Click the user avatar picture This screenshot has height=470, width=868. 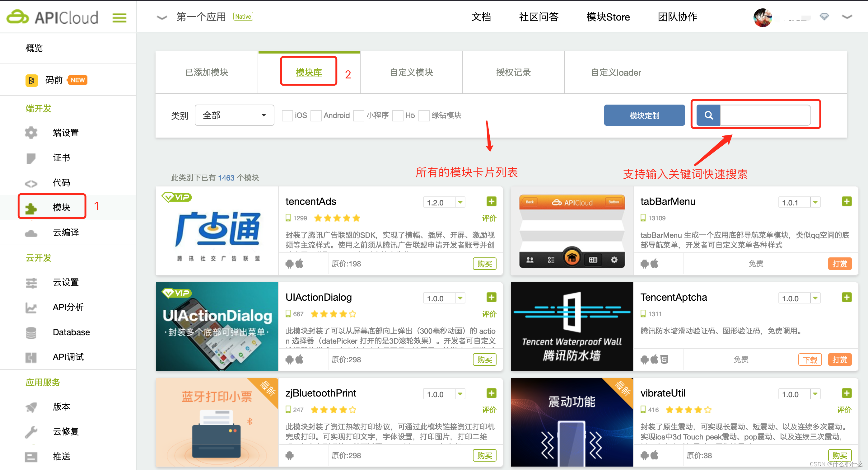click(763, 17)
